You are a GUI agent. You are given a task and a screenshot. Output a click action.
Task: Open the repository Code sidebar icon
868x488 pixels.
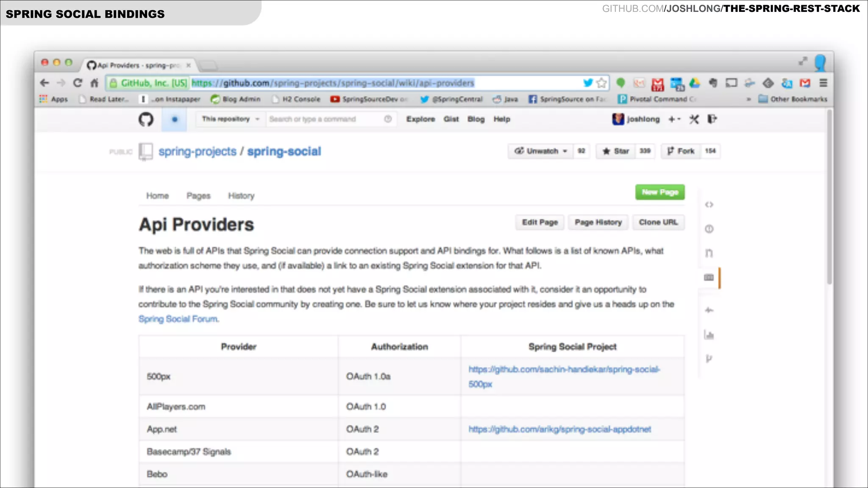click(709, 205)
